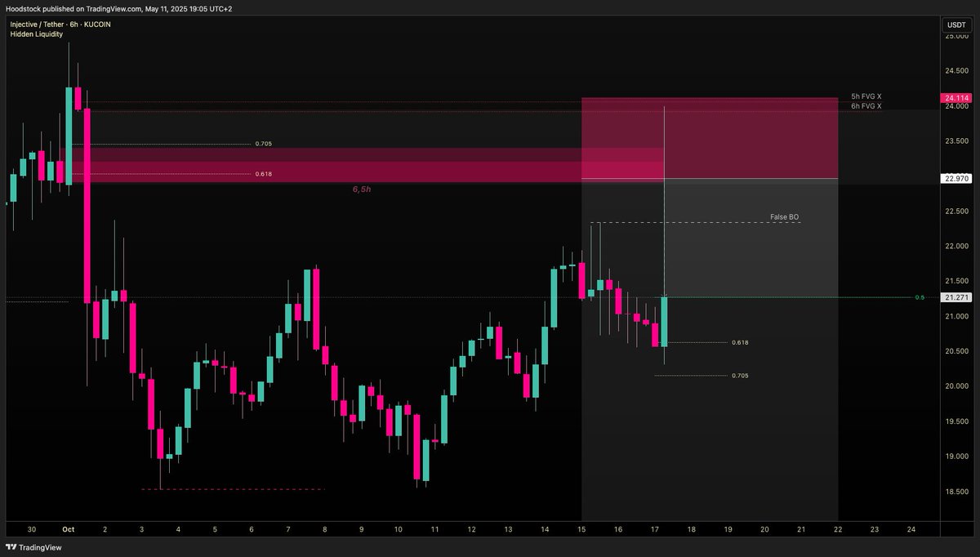
Task: Click the Oct label on the date axis
Action: pyautogui.click(x=69, y=529)
